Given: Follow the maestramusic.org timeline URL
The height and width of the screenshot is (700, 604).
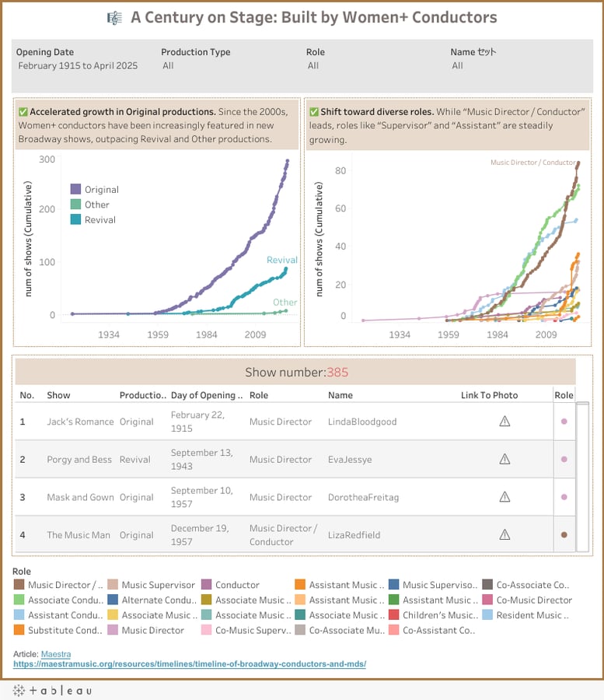Looking at the screenshot, I should tap(190, 664).
